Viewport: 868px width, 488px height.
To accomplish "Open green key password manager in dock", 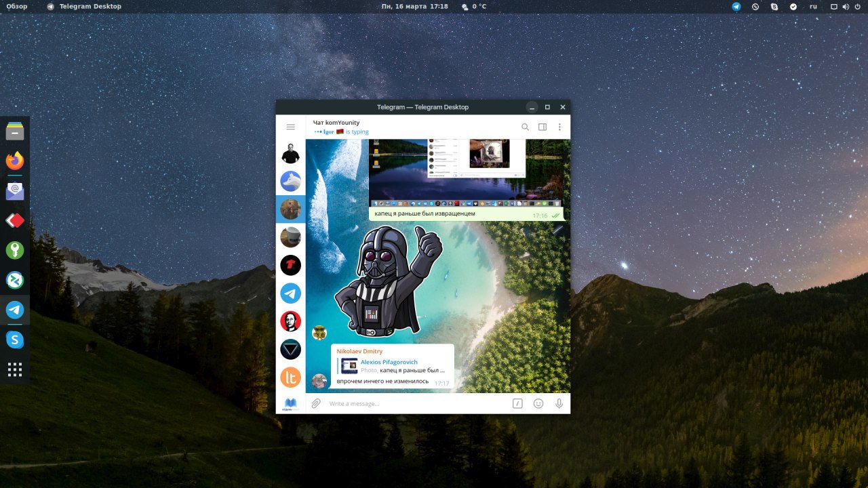I will [x=15, y=250].
